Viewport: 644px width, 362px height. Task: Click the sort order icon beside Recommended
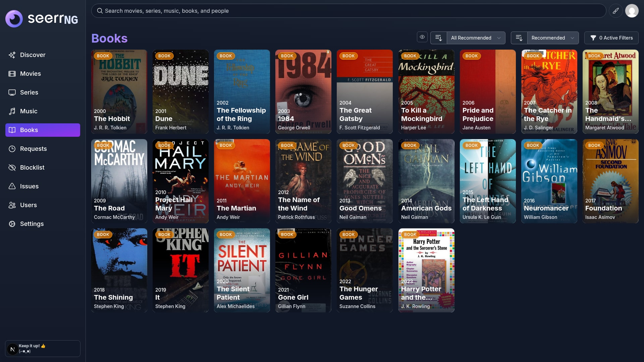click(519, 38)
